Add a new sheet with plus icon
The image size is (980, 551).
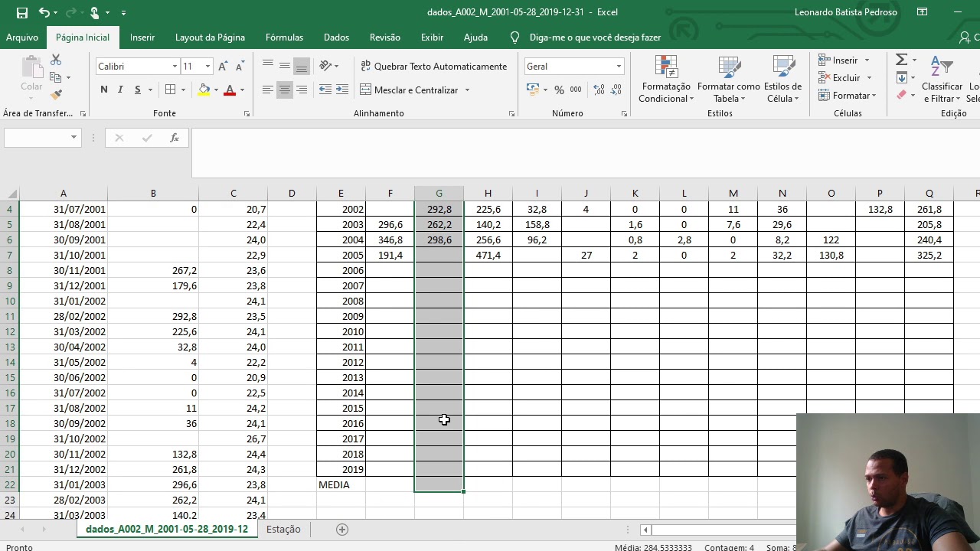342,530
